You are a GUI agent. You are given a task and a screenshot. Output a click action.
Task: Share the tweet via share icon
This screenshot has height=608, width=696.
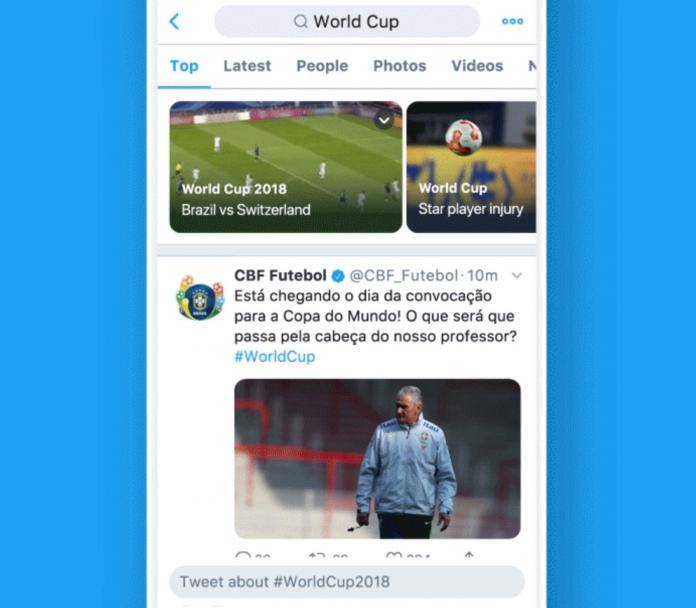469,555
